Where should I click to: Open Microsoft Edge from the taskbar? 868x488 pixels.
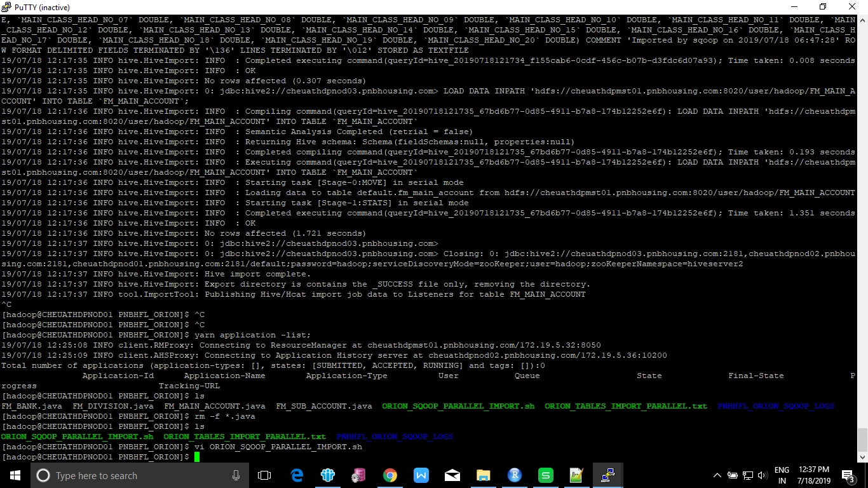point(297,475)
